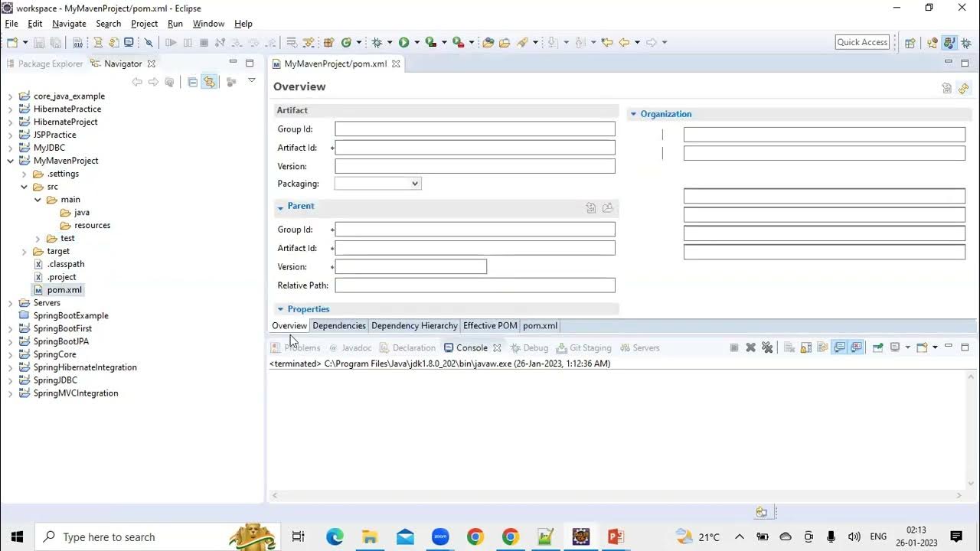This screenshot has width=980, height=551.
Task: Click the Artifact Group Id field
Action: [x=475, y=129]
